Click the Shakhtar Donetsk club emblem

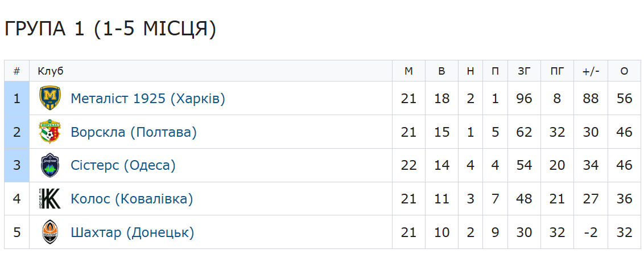tap(49, 232)
